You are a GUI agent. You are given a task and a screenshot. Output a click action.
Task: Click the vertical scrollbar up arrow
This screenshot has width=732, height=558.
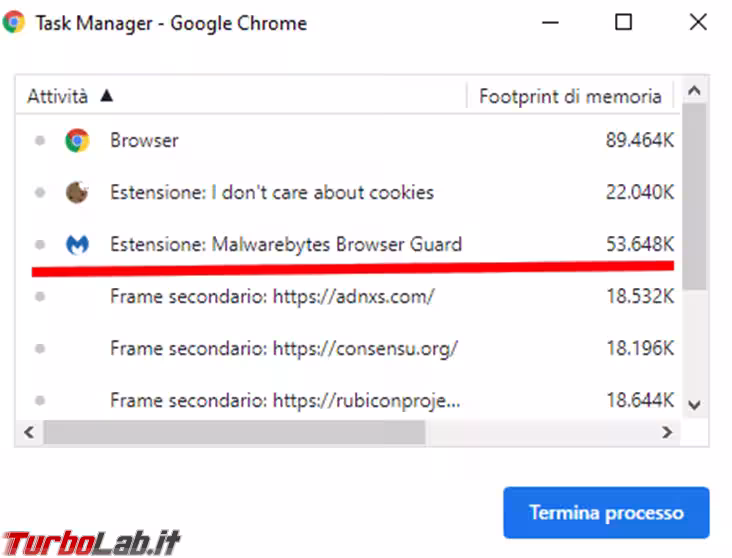click(695, 92)
